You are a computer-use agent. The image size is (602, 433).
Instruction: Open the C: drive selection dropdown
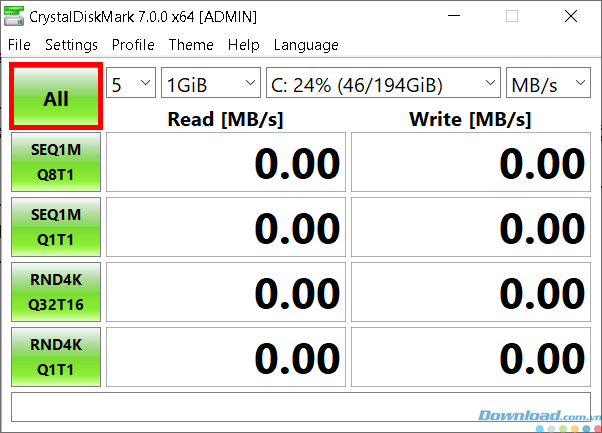383,83
